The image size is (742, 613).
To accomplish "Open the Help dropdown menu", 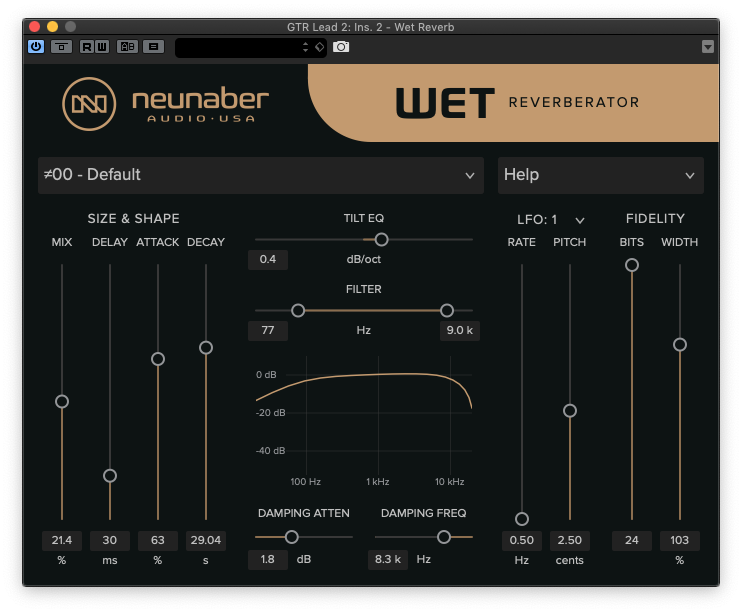I will coord(601,175).
